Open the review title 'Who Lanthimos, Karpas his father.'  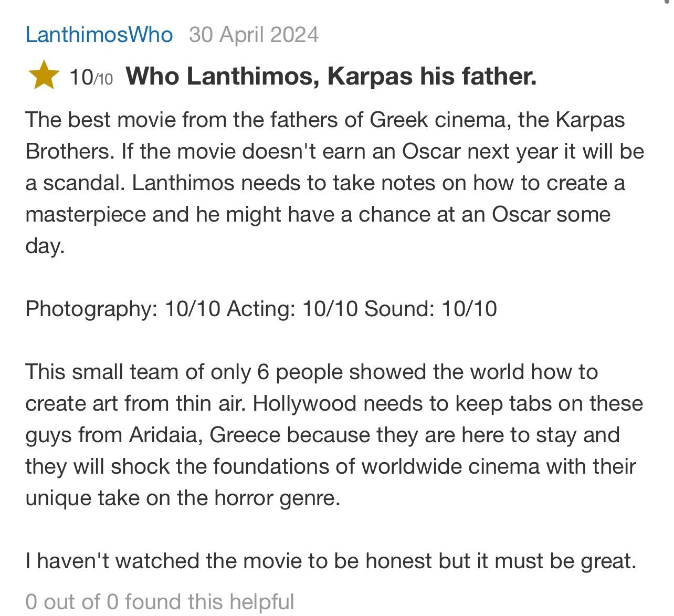coord(331,77)
